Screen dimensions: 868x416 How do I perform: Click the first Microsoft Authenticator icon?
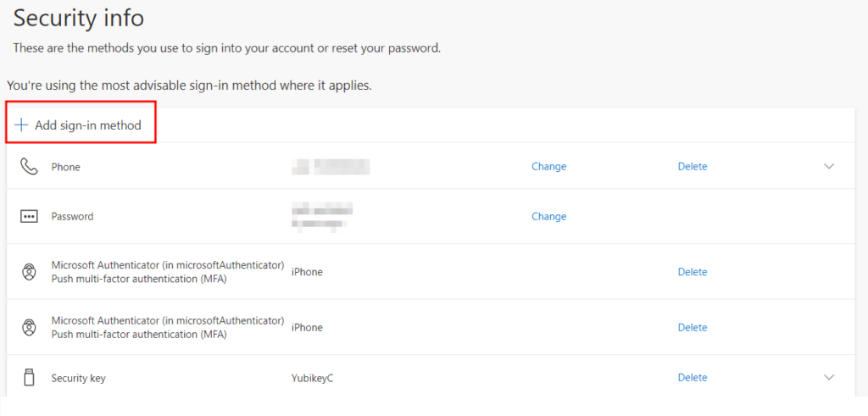coord(29,272)
